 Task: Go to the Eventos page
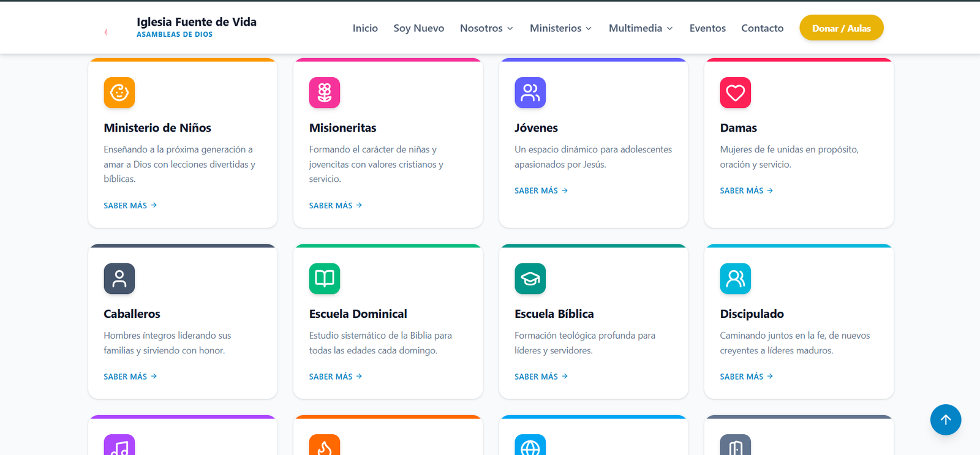[x=707, y=28]
